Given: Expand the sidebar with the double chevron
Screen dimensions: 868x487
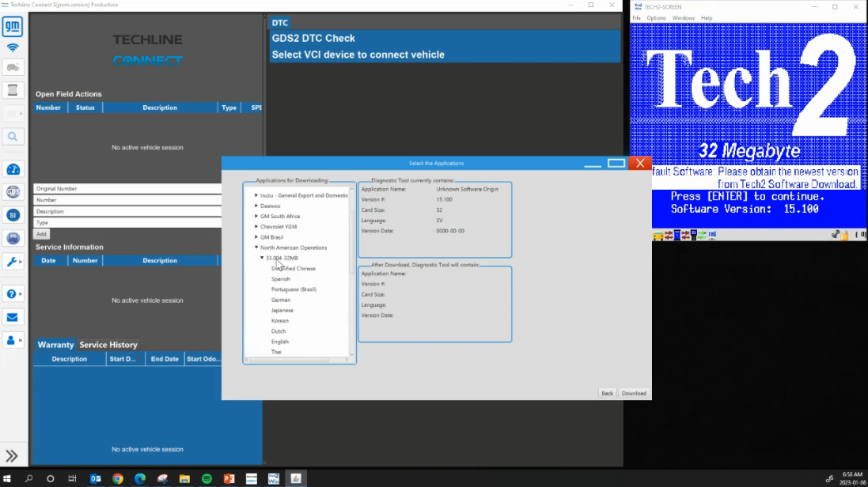Looking at the screenshot, I should point(12,456).
